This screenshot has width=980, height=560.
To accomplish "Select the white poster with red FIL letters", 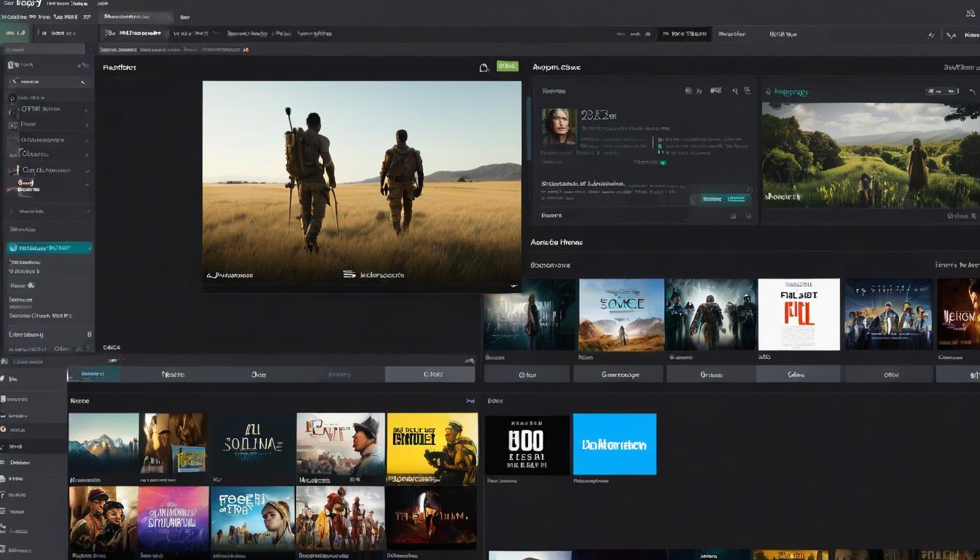I will (x=799, y=314).
